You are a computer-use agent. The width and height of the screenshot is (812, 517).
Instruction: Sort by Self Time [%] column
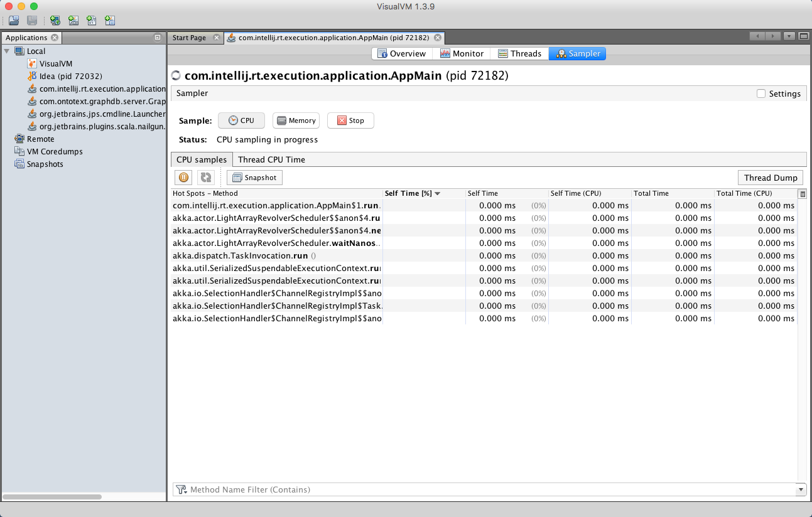tap(424, 193)
